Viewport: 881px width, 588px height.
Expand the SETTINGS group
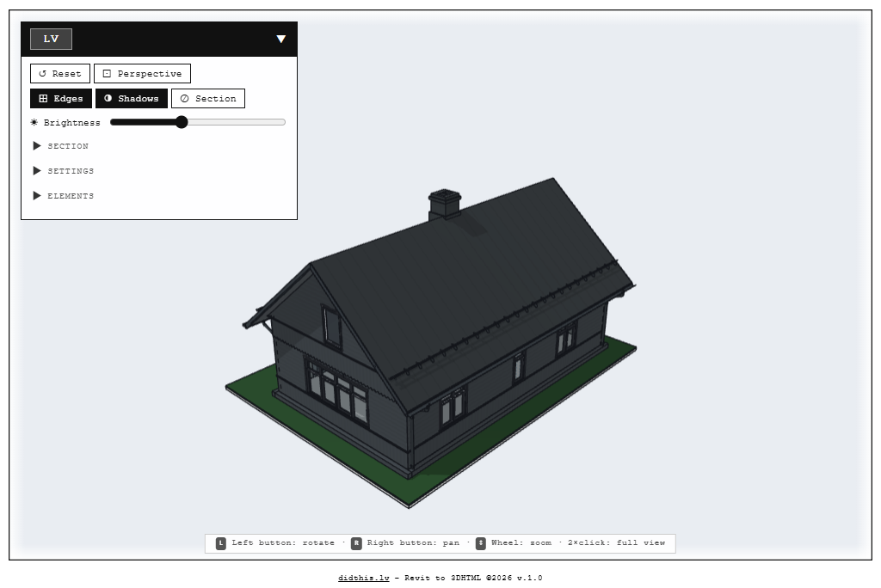[64, 171]
